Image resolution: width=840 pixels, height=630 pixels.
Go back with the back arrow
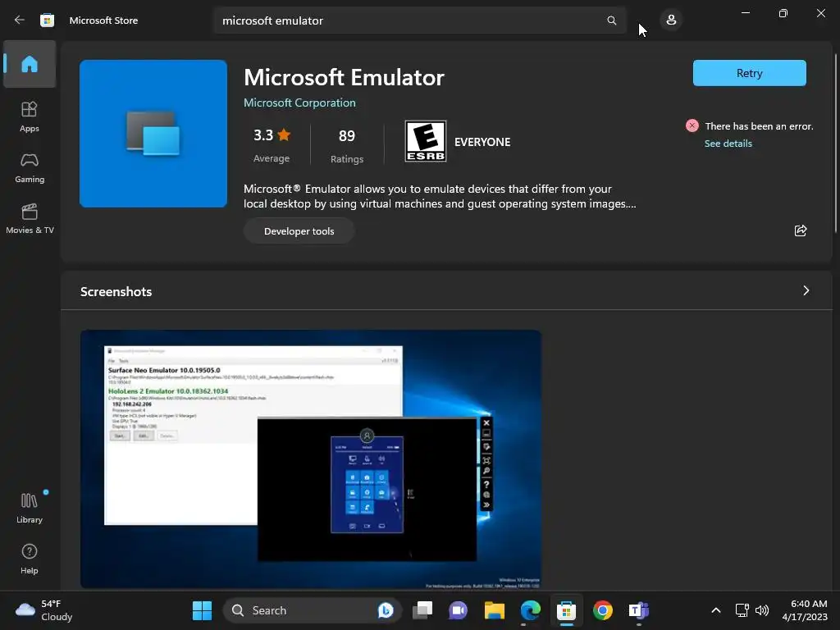(x=20, y=21)
